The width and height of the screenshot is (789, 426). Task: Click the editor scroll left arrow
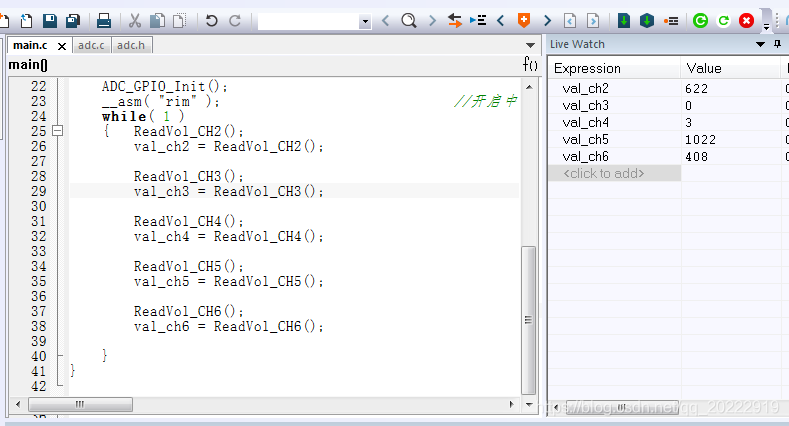click(x=18, y=404)
